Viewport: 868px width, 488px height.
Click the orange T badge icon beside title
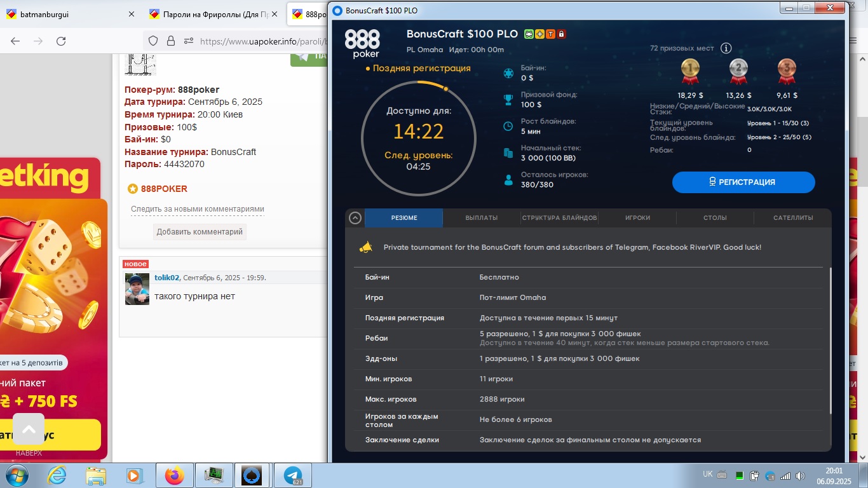click(x=550, y=34)
